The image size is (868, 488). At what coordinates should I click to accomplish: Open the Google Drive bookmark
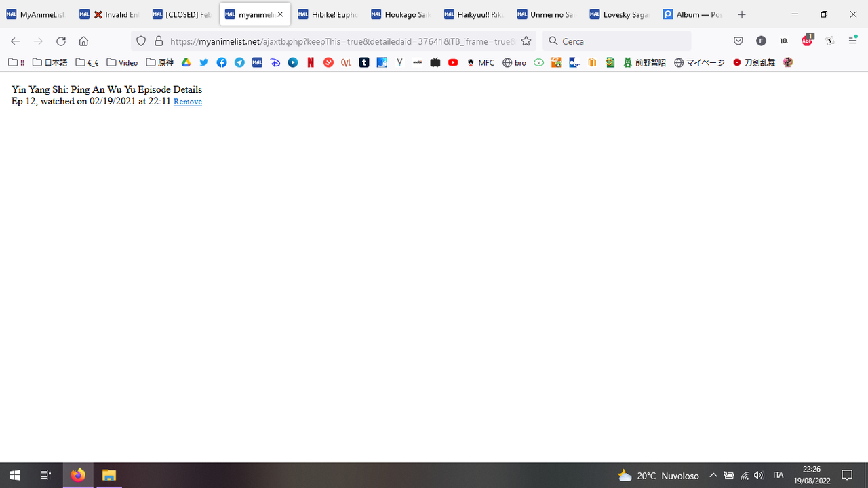[186, 62]
